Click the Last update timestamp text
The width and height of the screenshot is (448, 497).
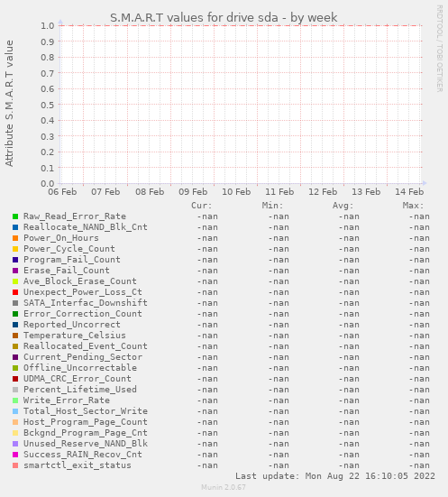pyautogui.click(x=335, y=476)
